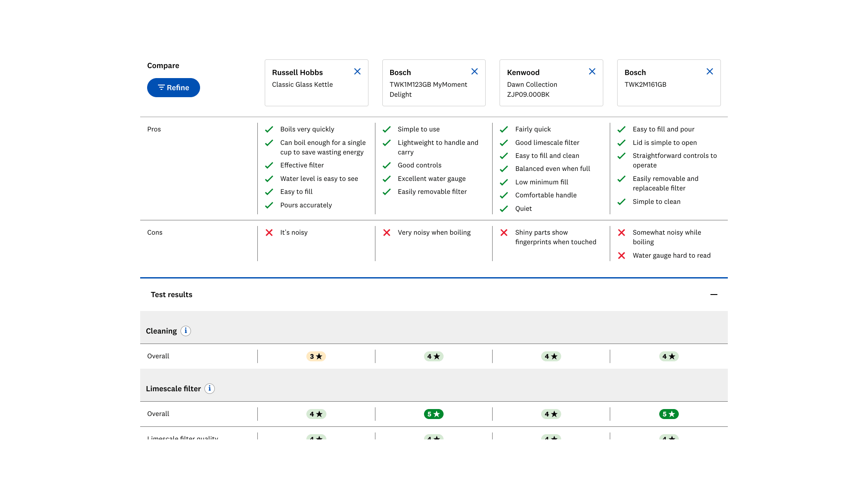Open Limescale filter info icon
868x488 pixels.
[x=210, y=389]
